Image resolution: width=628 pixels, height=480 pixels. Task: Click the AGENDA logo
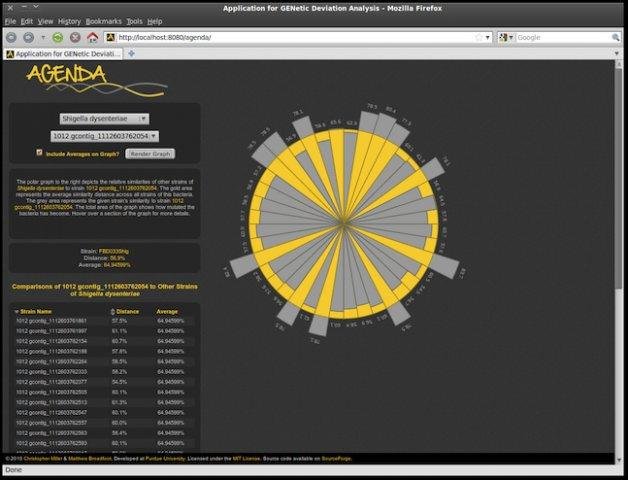[x=96, y=81]
